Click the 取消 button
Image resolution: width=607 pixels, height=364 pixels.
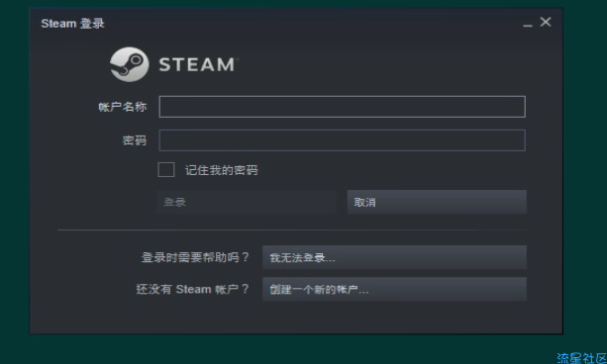[437, 202]
